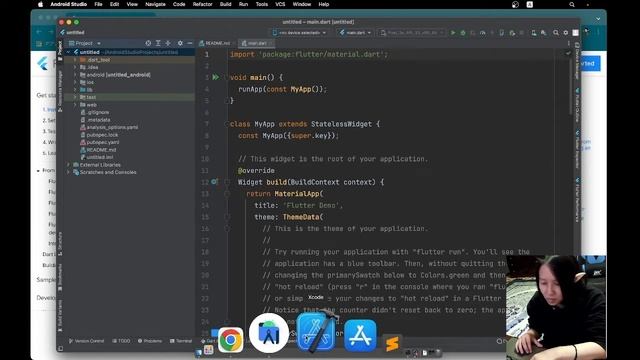Hide the Project panel with minus icon
The width and height of the screenshot is (640, 360).
(x=190, y=43)
